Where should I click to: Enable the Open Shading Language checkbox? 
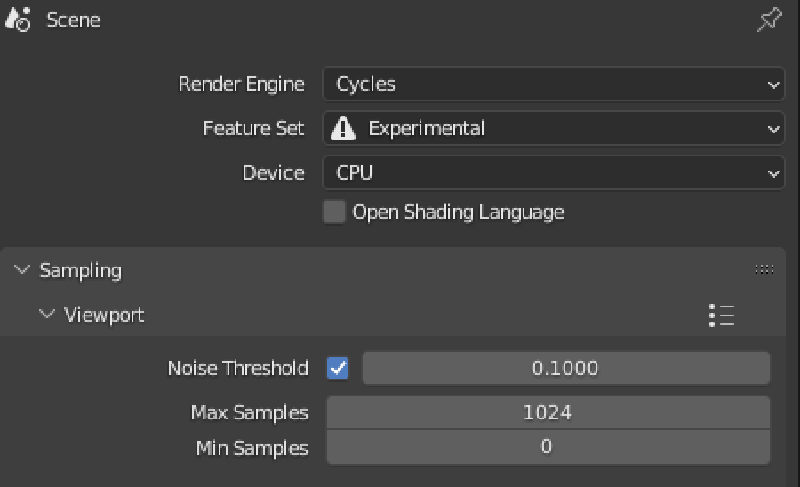pyautogui.click(x=335, y=212)
